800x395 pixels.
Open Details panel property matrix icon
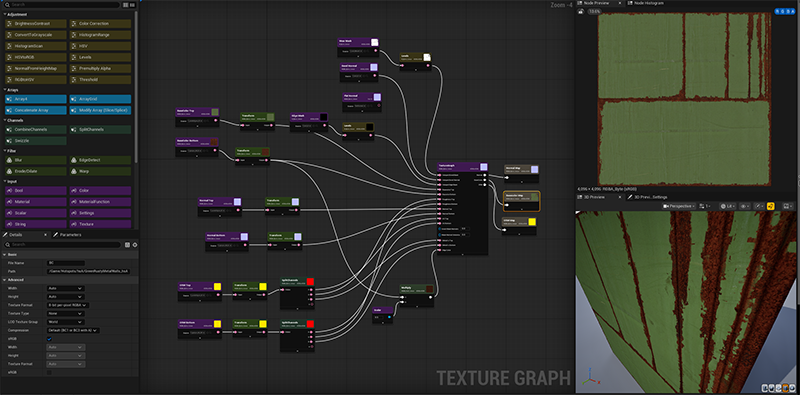[x=128, y=245]
